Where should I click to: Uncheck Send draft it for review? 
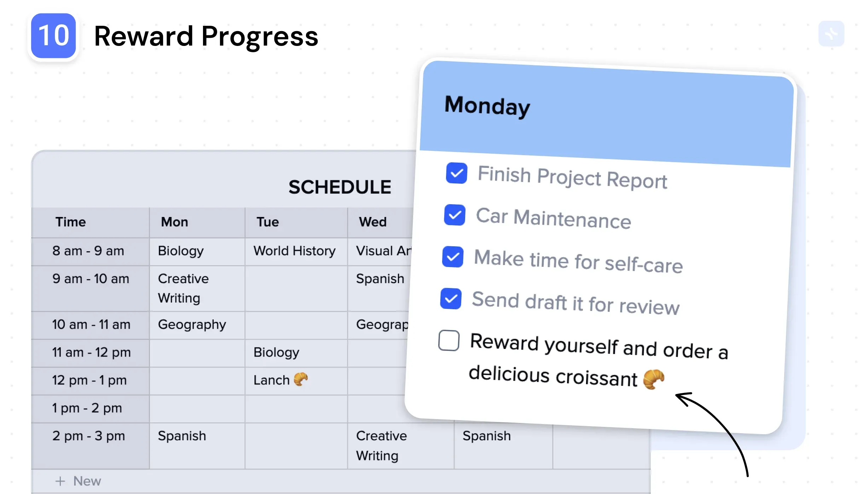pyautogui.click(x=451, y=299)
